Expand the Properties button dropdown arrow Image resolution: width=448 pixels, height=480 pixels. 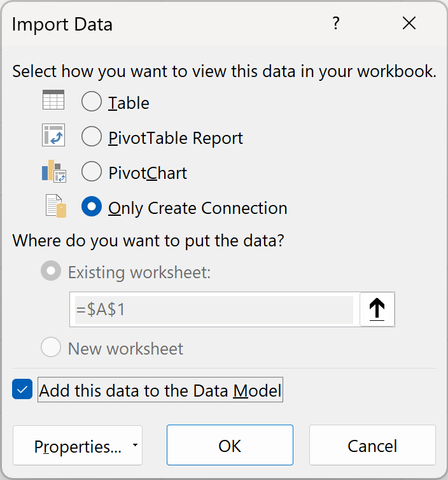coord(135,446)
